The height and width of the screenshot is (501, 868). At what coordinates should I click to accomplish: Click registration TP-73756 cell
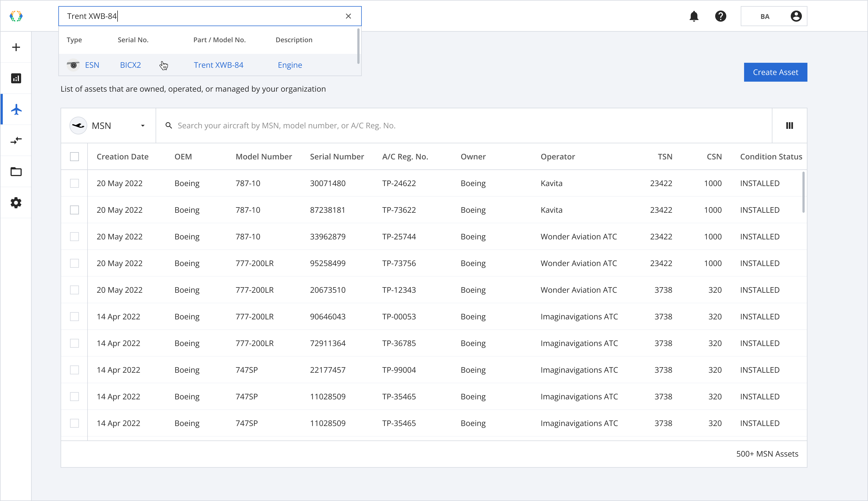click(x=399, y=263)
